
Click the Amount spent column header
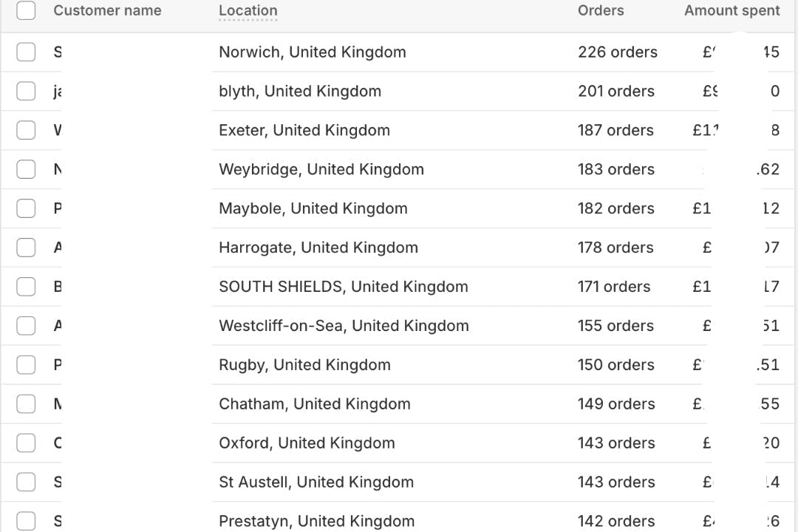coord(731,10)
